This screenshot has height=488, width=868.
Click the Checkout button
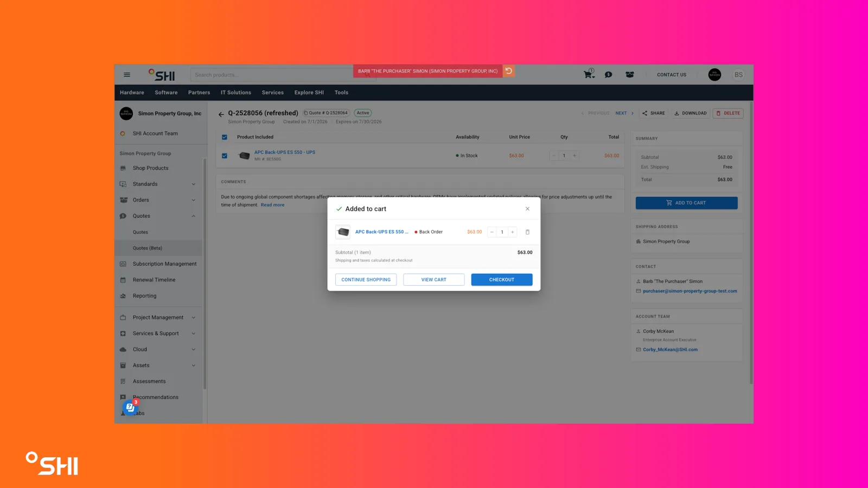click(x=502, y=280)
